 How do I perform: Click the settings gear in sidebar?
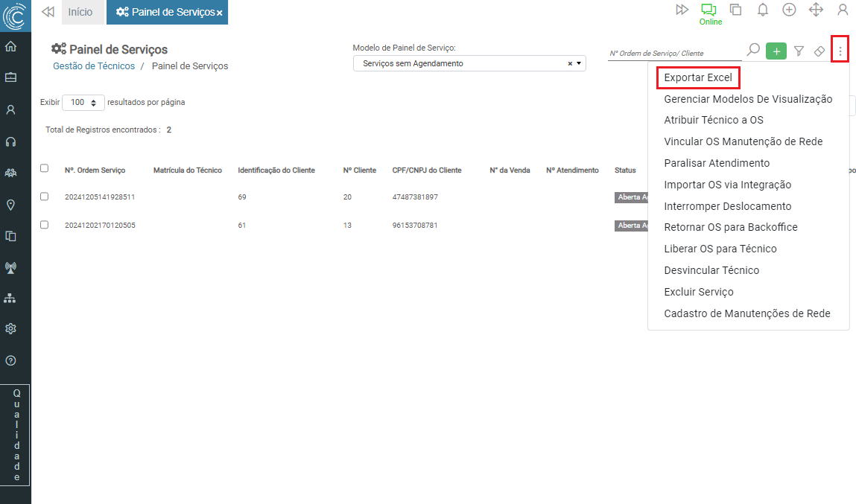click(10, 328)
